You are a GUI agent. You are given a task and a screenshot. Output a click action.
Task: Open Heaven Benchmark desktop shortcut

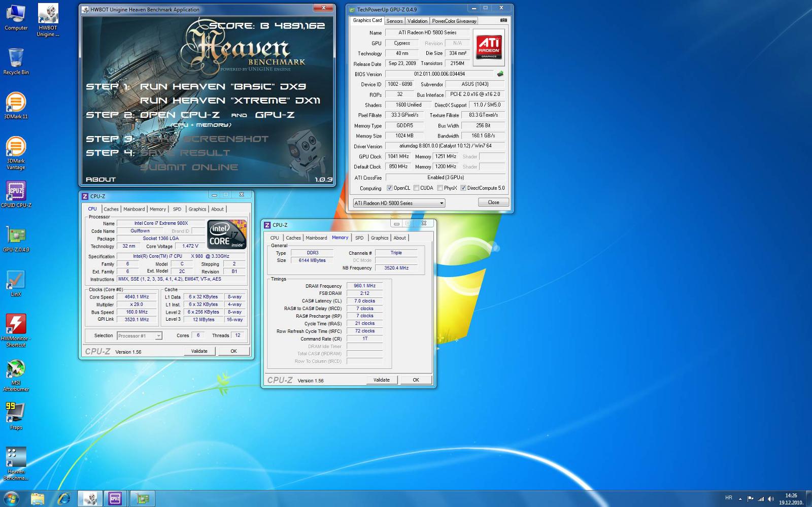(16, 464)
